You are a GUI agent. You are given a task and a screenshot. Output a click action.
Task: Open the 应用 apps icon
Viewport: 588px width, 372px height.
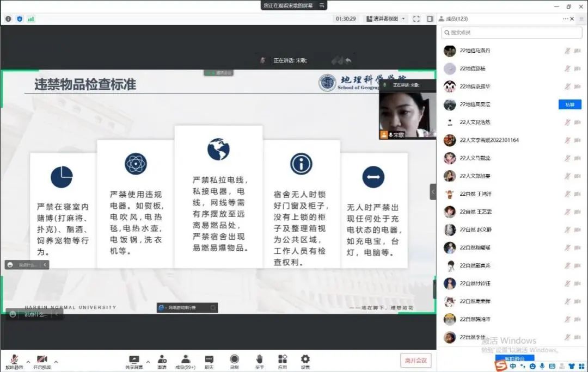click(282, 361)
